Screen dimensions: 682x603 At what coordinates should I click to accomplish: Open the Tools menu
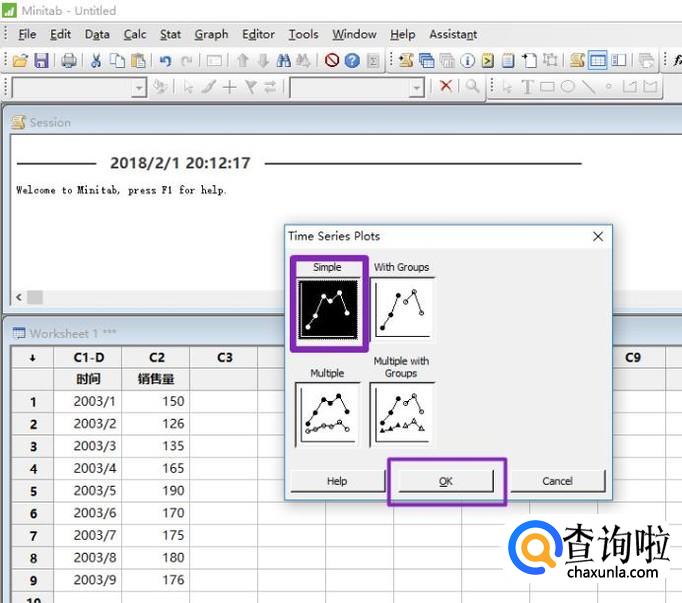point(304,34)
